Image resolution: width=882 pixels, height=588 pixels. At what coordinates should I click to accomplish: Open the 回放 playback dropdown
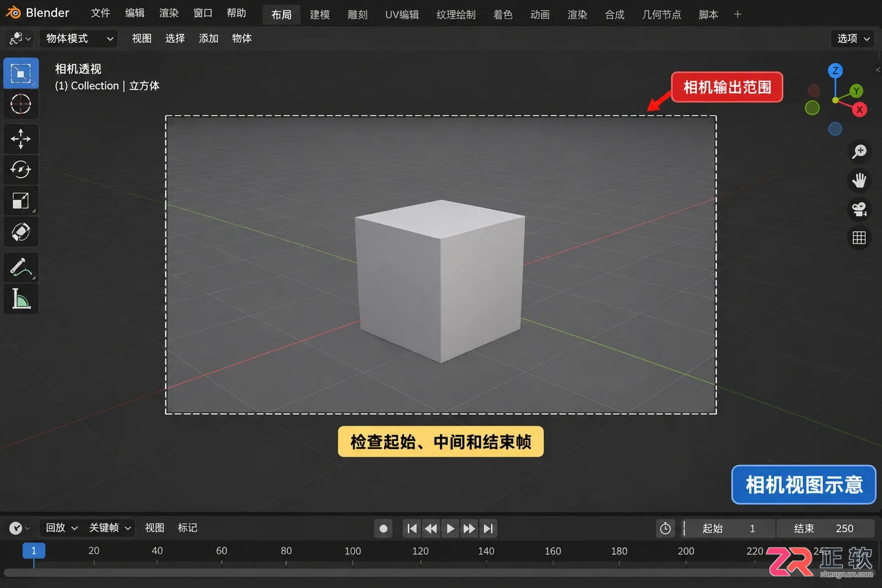tap(61, 528)
